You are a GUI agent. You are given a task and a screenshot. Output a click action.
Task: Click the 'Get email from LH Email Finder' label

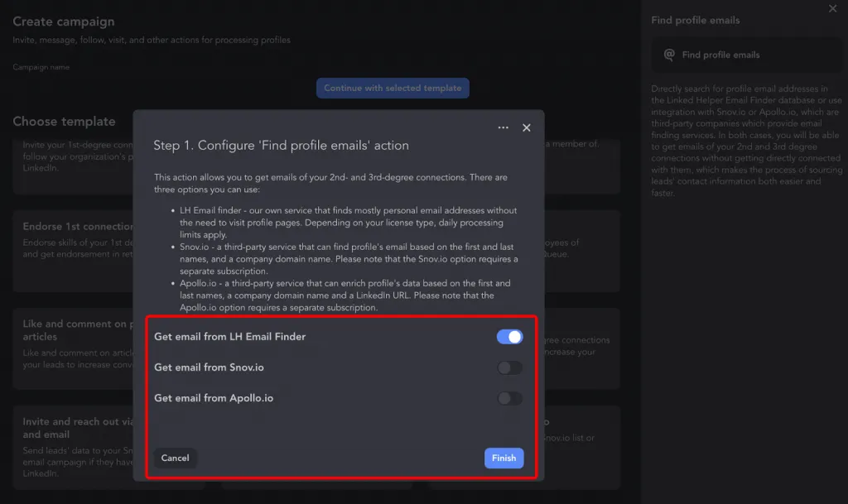click(x=230, y=337)
